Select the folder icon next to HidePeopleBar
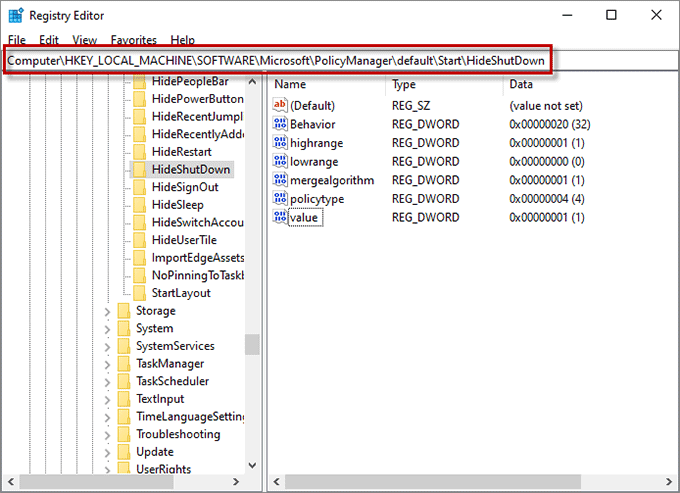The image size is (680, 493). point(139,82)
